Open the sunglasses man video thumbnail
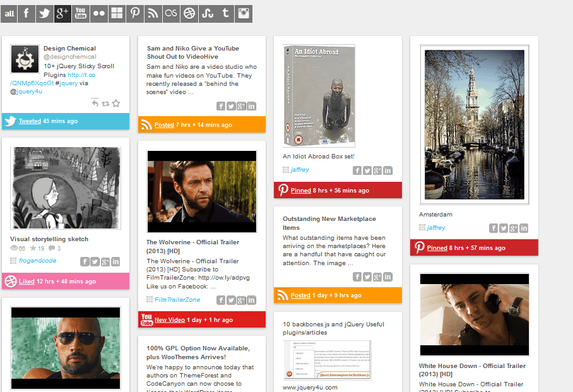 [66, 348]
